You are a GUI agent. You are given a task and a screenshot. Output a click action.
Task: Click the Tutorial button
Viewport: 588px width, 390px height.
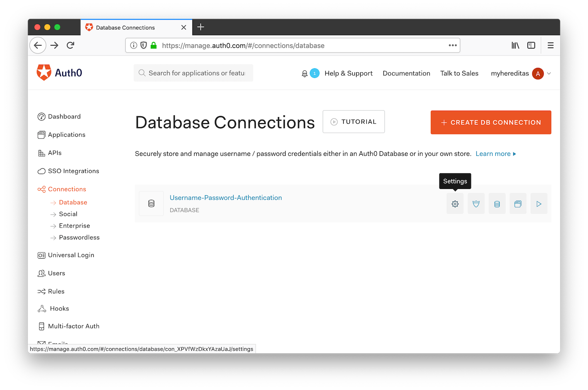354,121
